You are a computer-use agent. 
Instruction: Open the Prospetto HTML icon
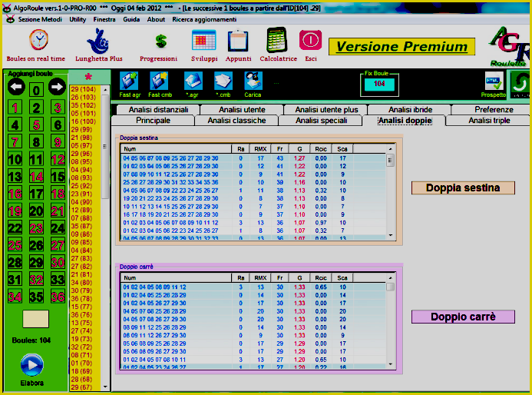point(494,81)
